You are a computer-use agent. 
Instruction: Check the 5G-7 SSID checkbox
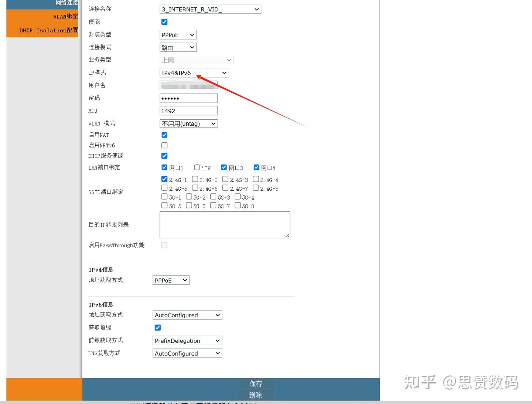click(x=213, y=205)
